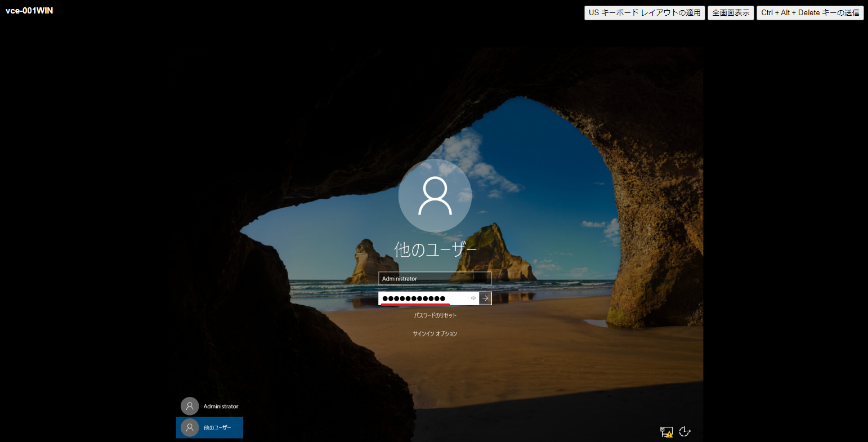This screenshot has width=868, height=442.
Task: Send Ctrl + Alt + Delete キーの送信
Action: pyautogui.click(x=810, y=13)
